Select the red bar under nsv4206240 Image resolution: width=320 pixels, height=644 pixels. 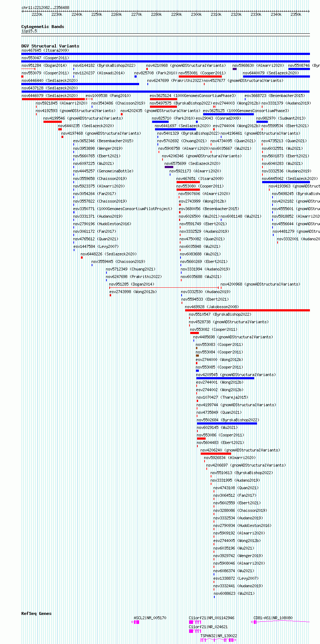216,454
